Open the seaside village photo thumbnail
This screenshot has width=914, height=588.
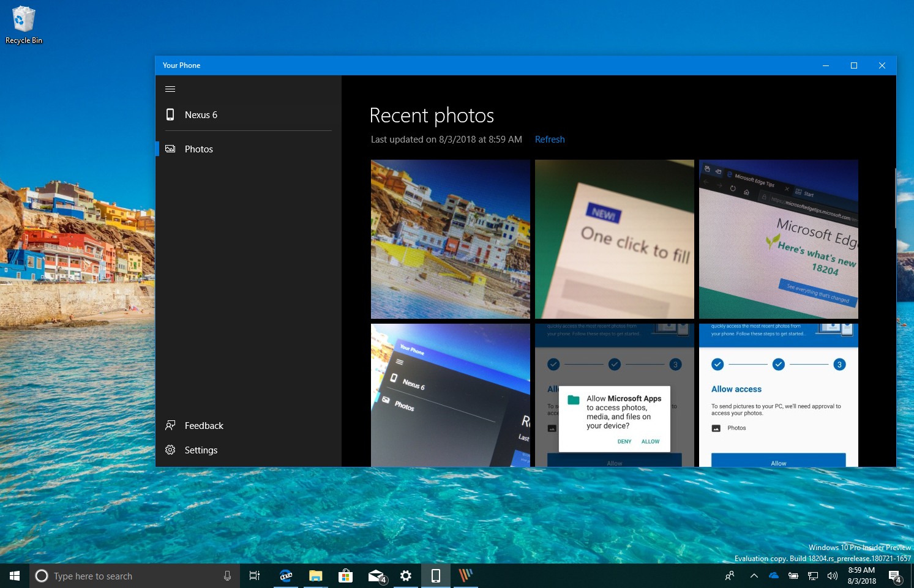tap(450, 239)
